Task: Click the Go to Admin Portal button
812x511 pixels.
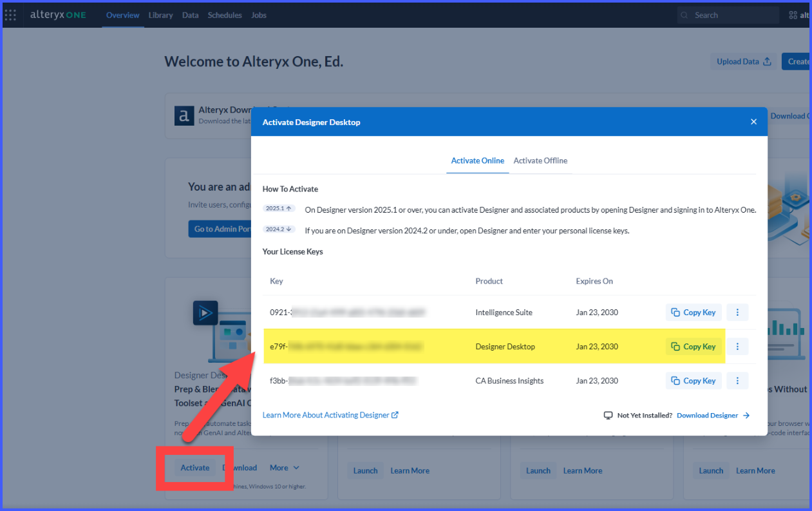Action: [220, 229]
